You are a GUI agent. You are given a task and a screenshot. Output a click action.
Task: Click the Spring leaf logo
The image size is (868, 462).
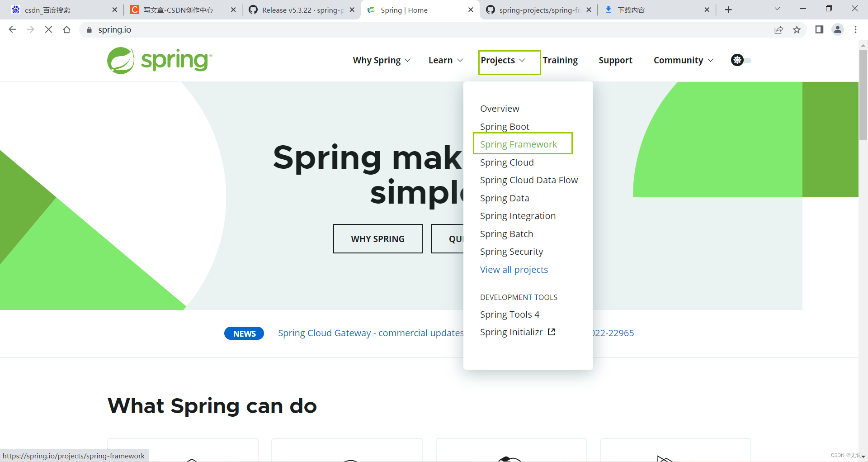121,60
